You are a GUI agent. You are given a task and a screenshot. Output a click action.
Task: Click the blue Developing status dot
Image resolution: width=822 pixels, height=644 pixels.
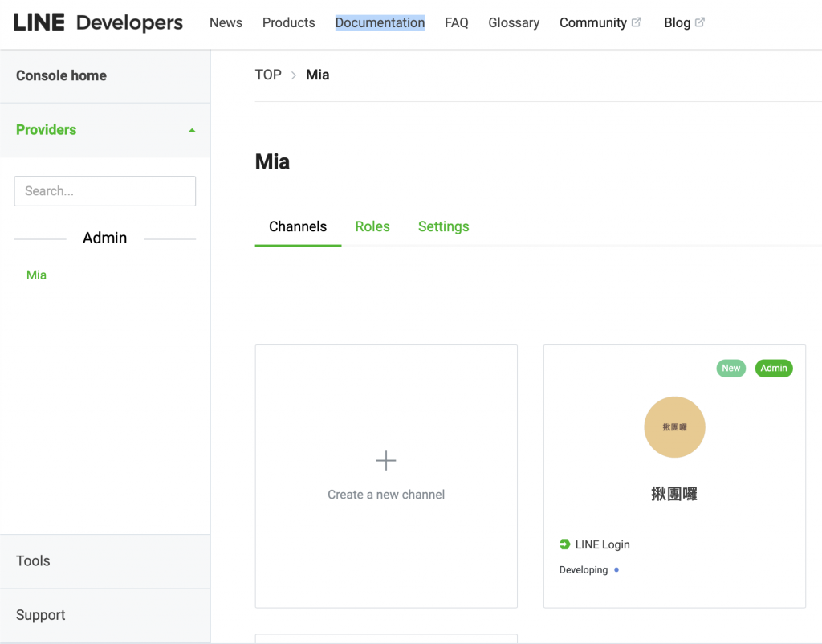[x=616, y=569]
